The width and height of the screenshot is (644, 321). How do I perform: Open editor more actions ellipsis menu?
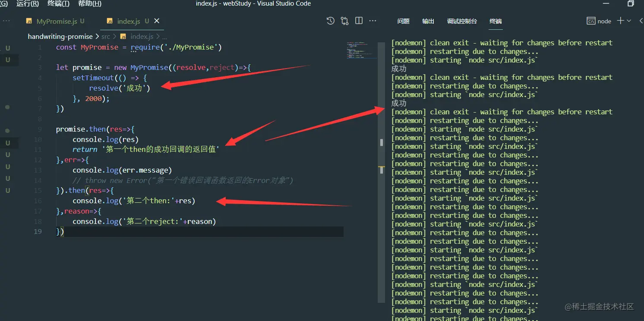click(x=373, y=21)
